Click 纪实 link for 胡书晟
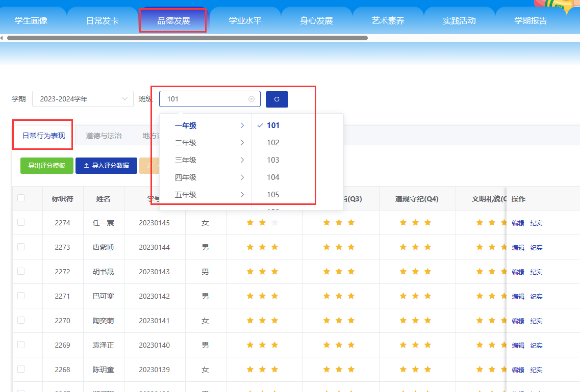580x392 pixels. pyautogui.click(x=536, y=272)
